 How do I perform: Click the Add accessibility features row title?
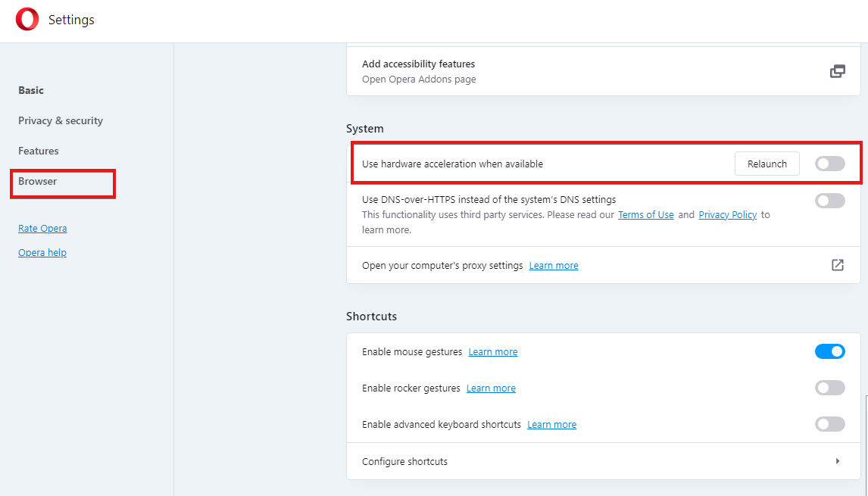419,64
